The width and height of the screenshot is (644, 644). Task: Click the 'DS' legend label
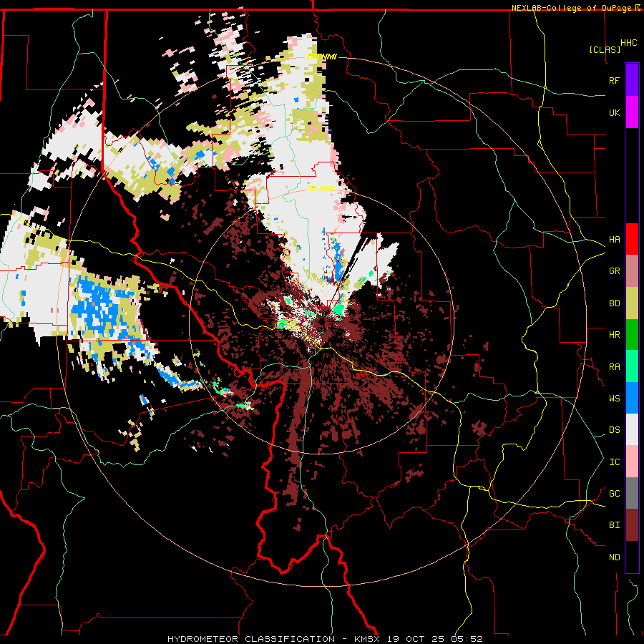614,430
